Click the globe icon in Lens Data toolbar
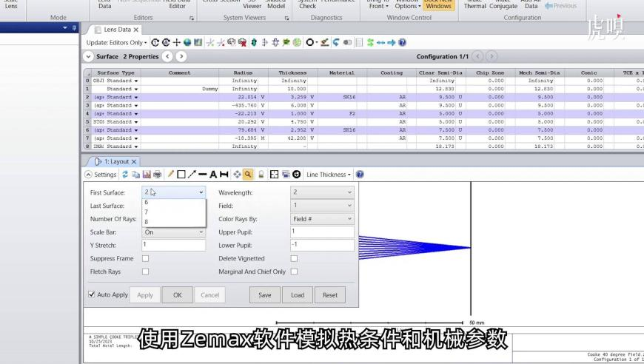 187,42
